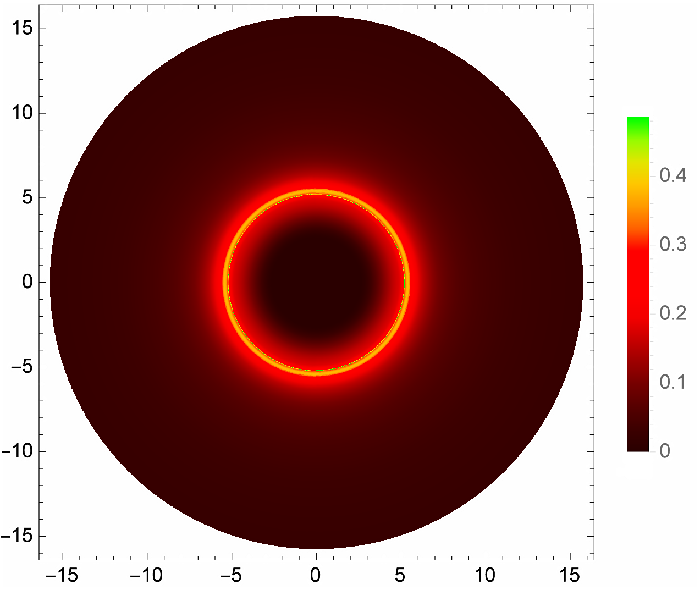Click the vertical axis tick label 10
Image resolution: width=700 pixels, height=590 pixels.
coord(22,113)
